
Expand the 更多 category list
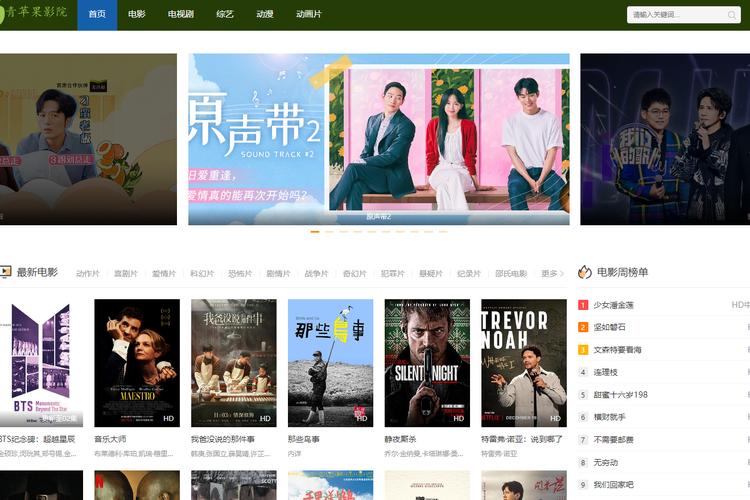tap(551, 273)
